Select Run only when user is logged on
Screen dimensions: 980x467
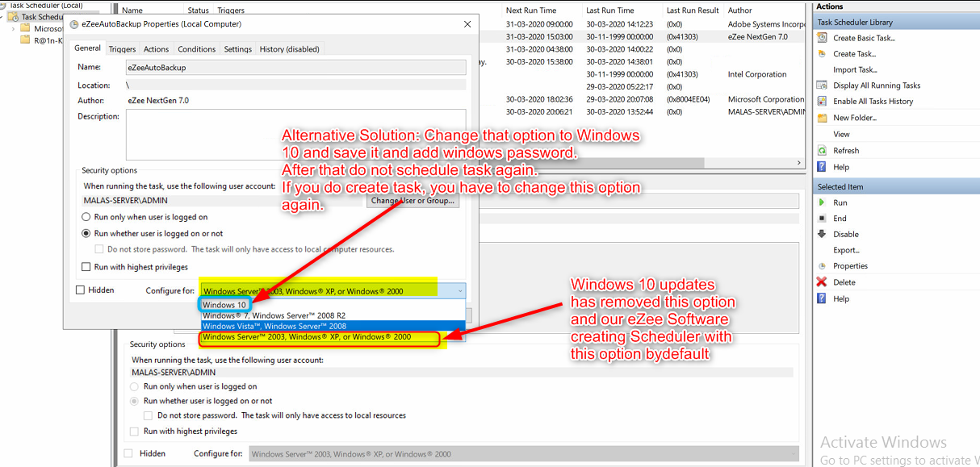[86, 217]
